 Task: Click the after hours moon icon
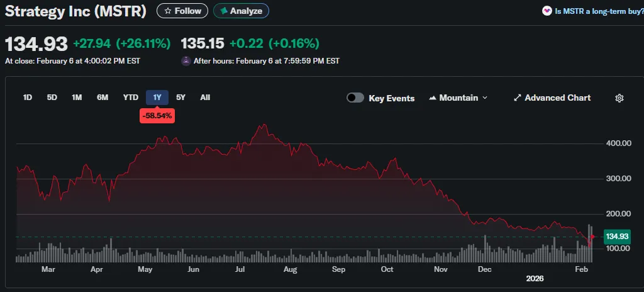point(186,61)
